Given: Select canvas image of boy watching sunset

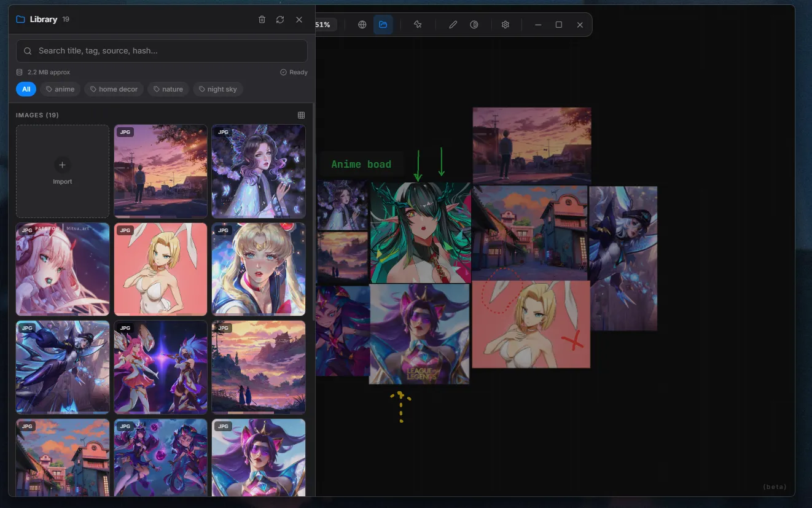Looking at the screenshot, I should [x=532, y=146].
